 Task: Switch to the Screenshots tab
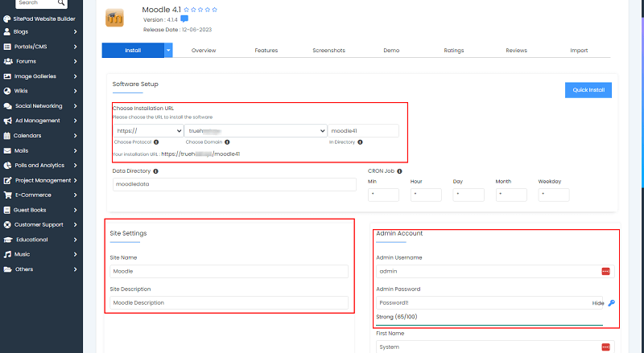(328, 51)
